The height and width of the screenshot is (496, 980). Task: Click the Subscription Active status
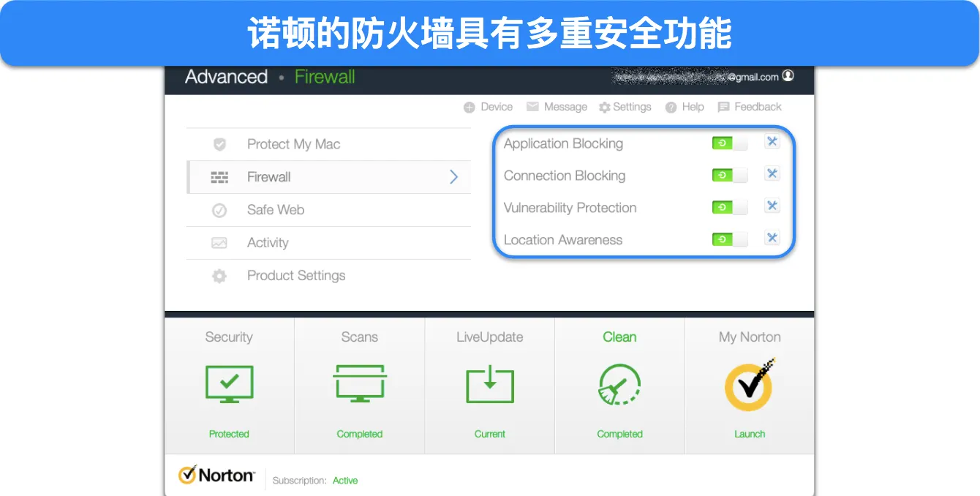(345, 481)
